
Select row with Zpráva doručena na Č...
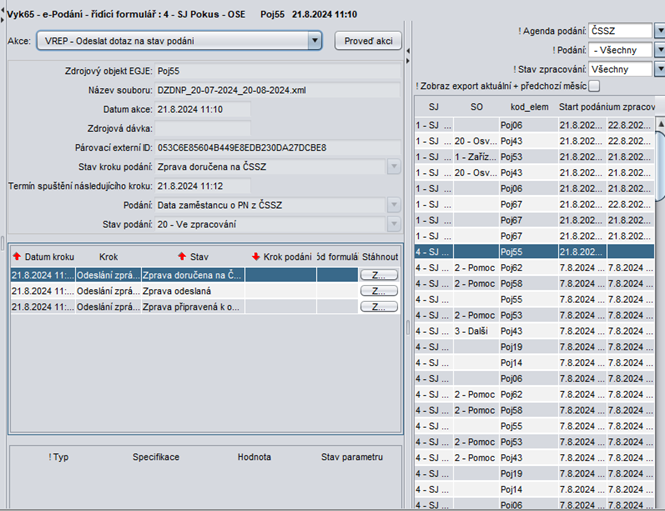(x=205, y=275)
